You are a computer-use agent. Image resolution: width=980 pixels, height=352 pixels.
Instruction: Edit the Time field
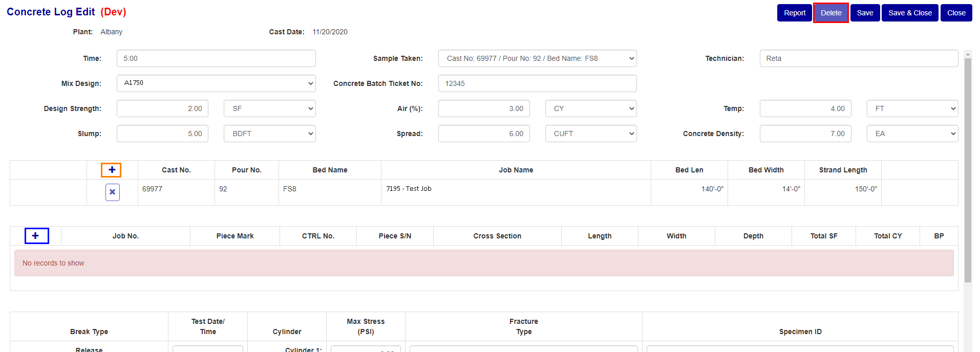click(x=216, y=58)
